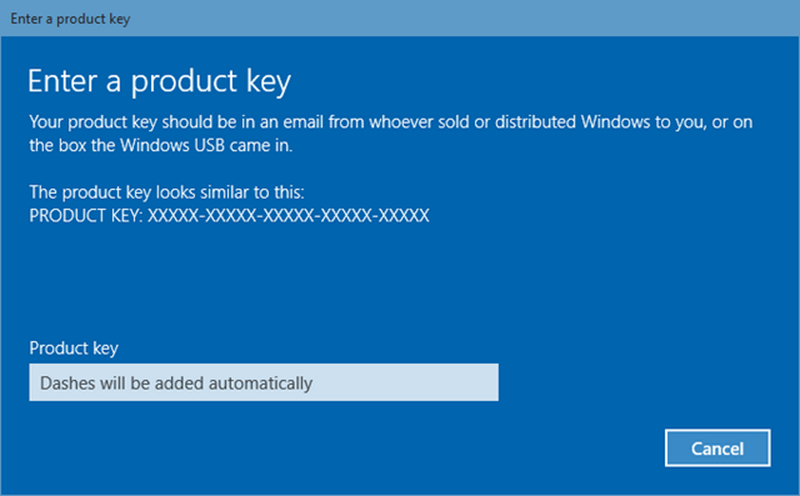Image resolution: width=800 pixels, height=496 pixels.
Task: Click the 'Product key' label above the field
Action: [x=74, y=348]
